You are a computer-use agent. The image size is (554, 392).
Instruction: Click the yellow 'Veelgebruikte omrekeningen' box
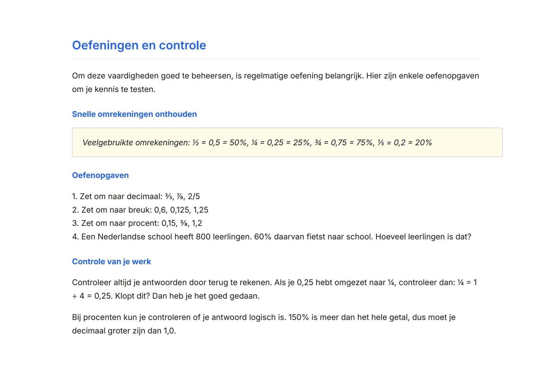pos(287,142)
